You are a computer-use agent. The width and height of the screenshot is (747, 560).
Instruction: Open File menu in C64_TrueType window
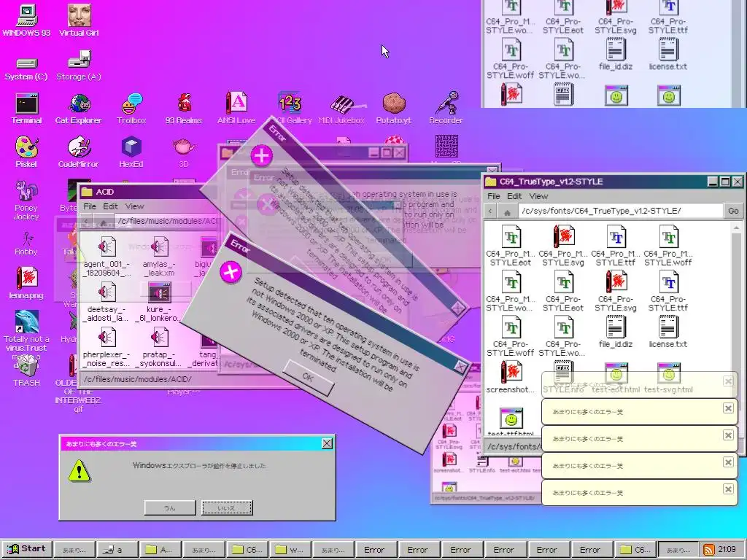coord(494,196)
